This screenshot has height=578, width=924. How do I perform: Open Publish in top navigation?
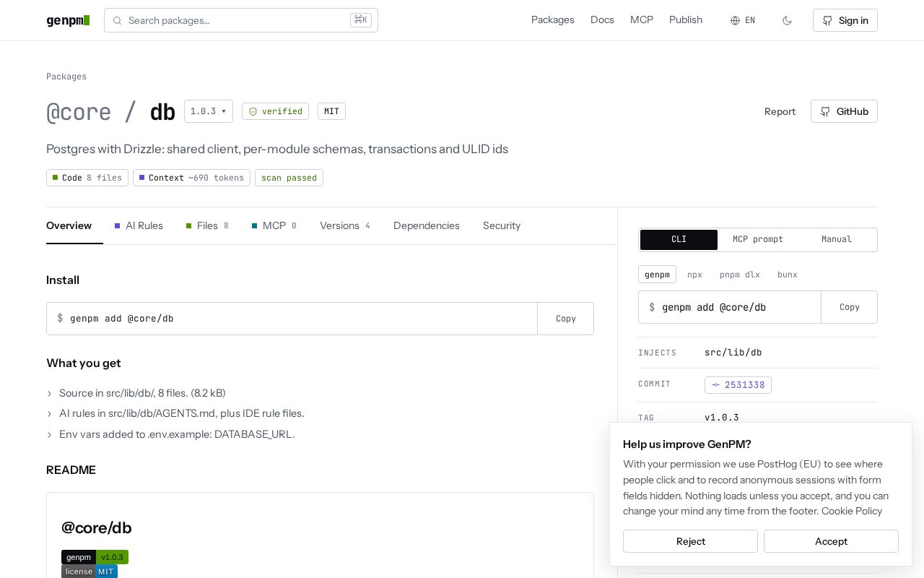(x=686, y=20)
